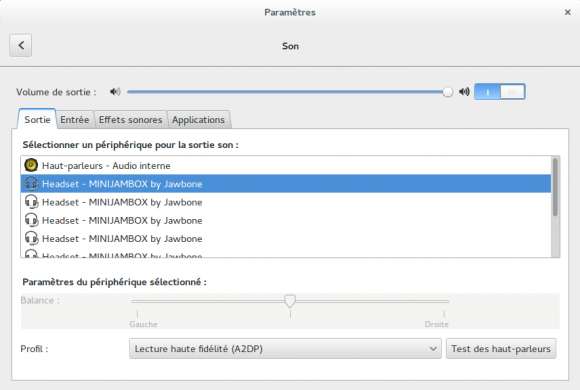Click the Balance slider handle
The image size is (580, 390).
[x=290, y=301]
